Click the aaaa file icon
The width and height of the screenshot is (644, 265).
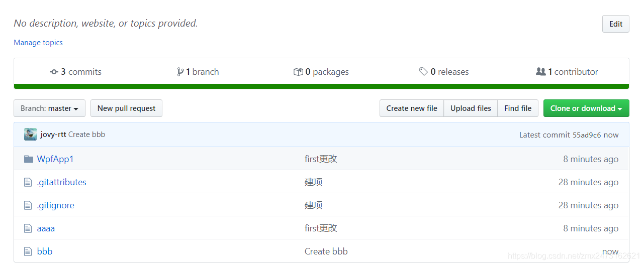(x=28, y=228)
